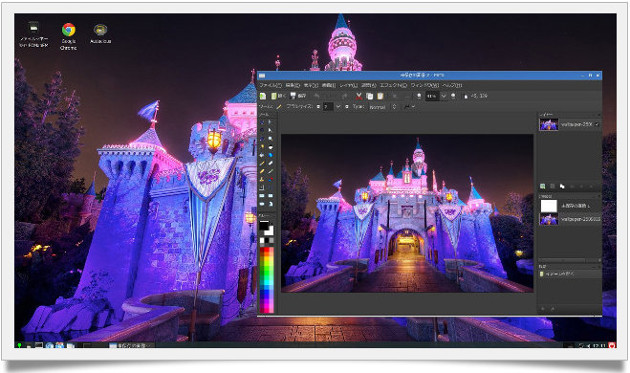Select the Eraser tool
This screenshot has width=630, height=373.
270,164
